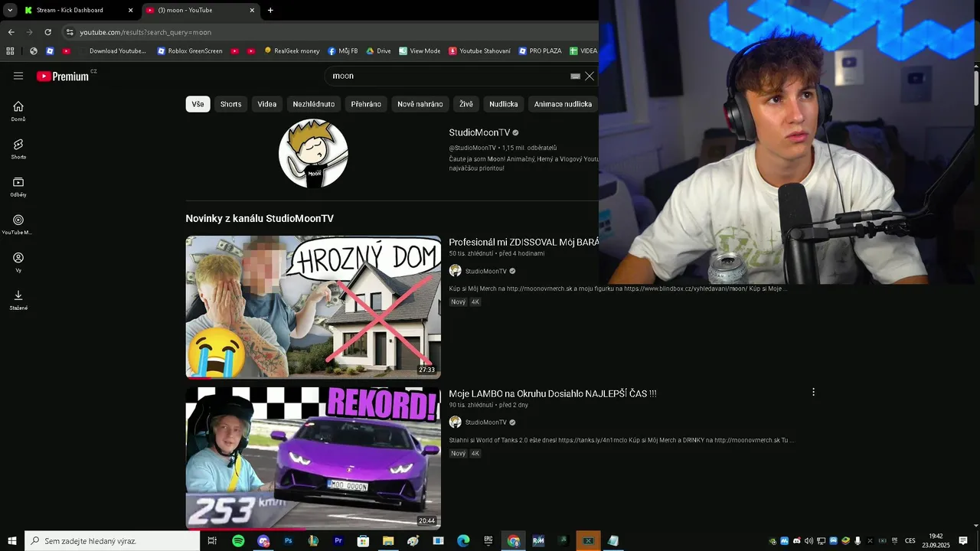980x551 pixels.
Task: Select the Videa filter chip
Action: (x=267, y=104)
